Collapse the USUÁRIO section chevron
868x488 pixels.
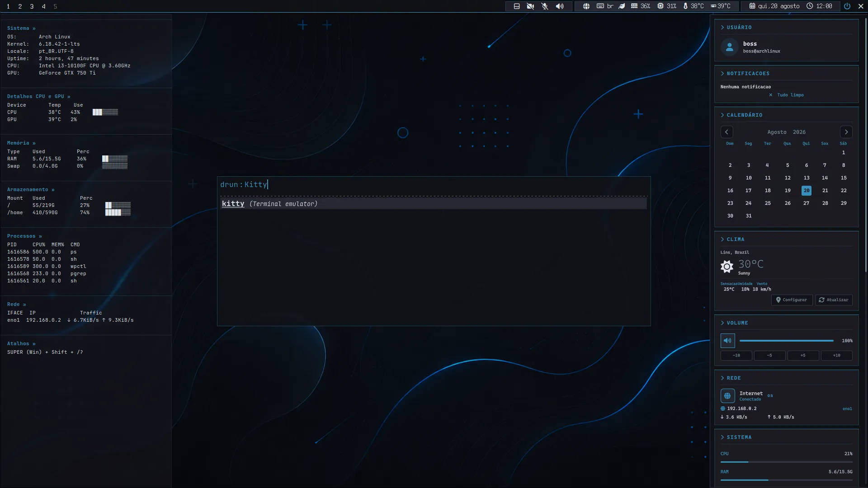[x=722, y=28]
